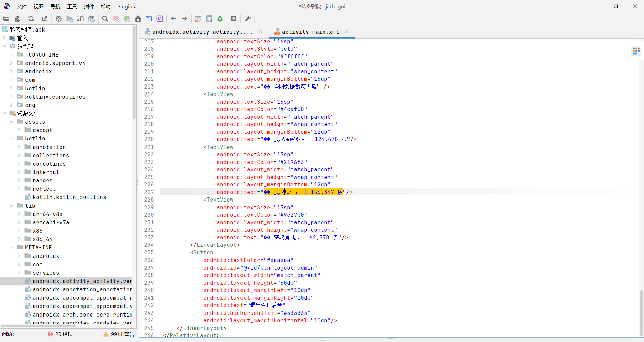Select the reflect folder
Screen dimensions: 644x342
(x=44, y=189)
